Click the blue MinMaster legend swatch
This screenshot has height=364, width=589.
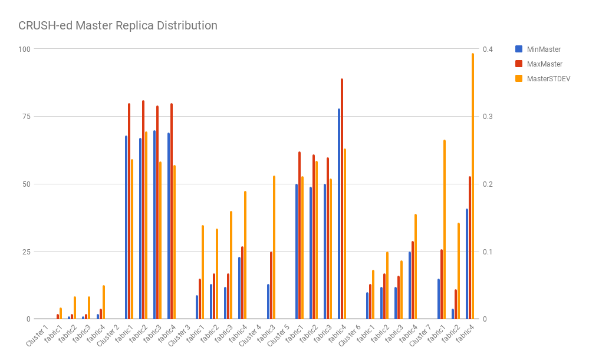pyautogui.click(x=519, y=49)
